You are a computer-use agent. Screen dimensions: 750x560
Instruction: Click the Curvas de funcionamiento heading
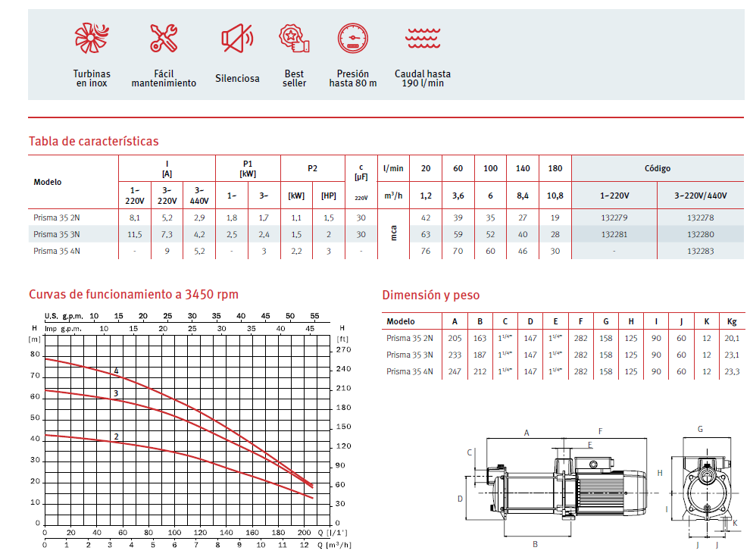click(133, 295)
